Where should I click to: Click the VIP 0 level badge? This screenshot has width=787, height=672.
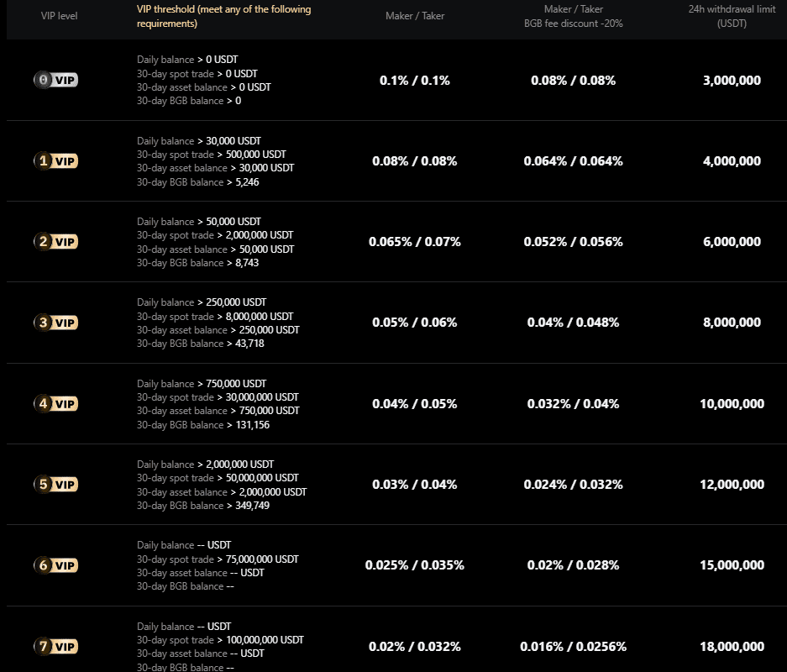(56, 80)
